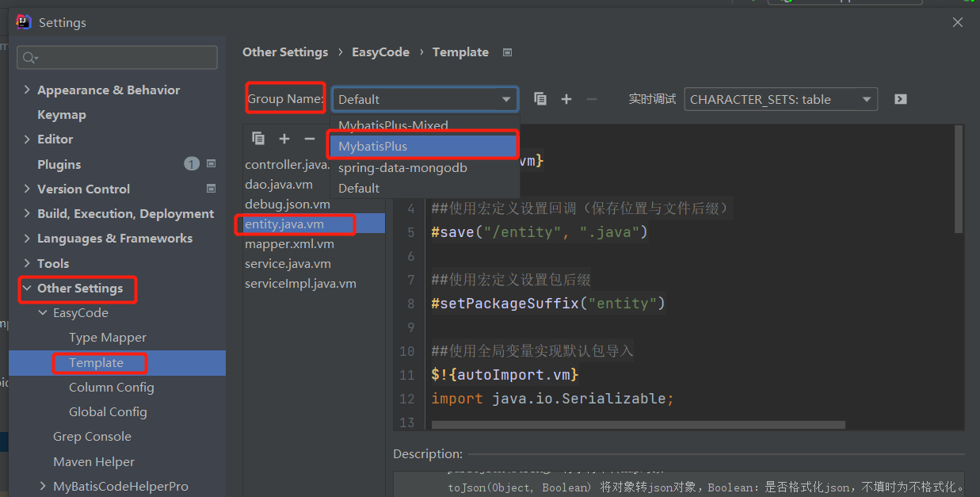Add a new template file
The height and width of the screenshot is (497, 980).
click(x=284, y=139)
